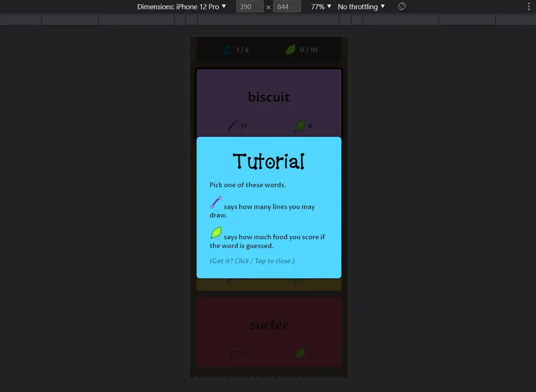The width and height of the screenshot is (536, 392).
Task: Click the '16' lines value on surfer card
Action: 244,354
